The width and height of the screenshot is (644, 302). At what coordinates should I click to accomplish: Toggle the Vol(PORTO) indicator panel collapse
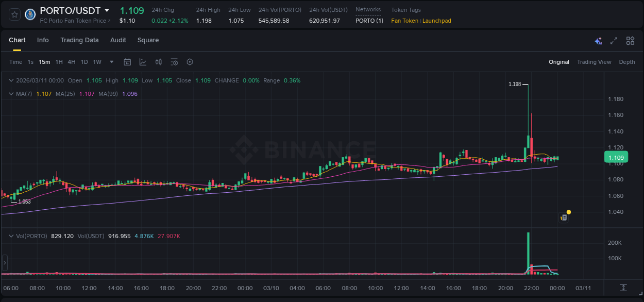click(11, 236)
